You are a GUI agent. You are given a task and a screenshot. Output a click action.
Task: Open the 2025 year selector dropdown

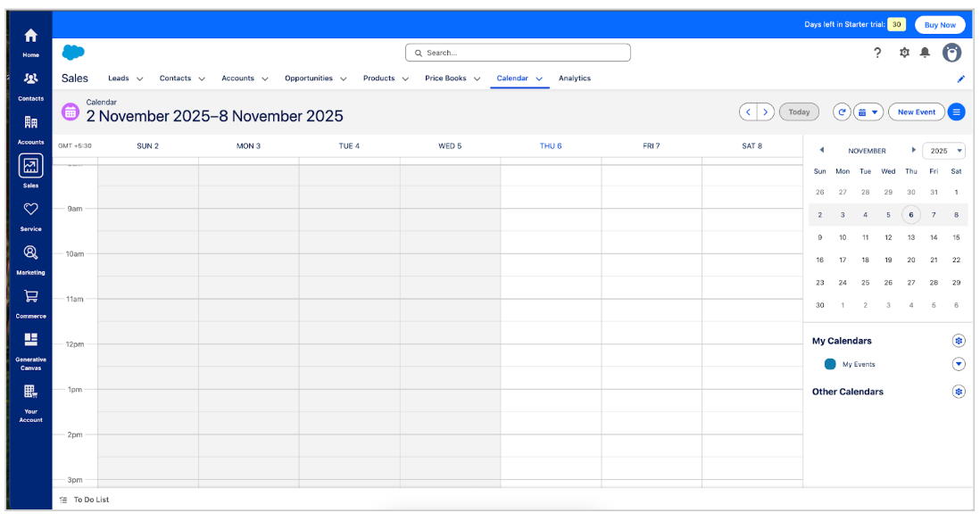tap(943, 150)
